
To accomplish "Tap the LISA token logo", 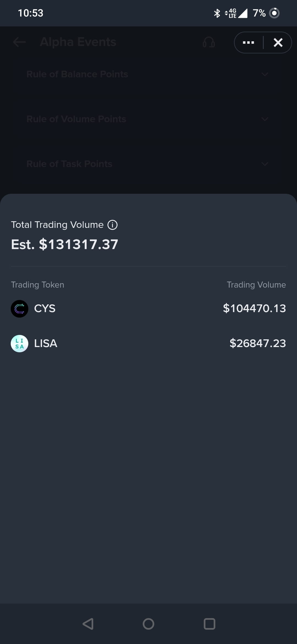I will (x=20, y=343).
